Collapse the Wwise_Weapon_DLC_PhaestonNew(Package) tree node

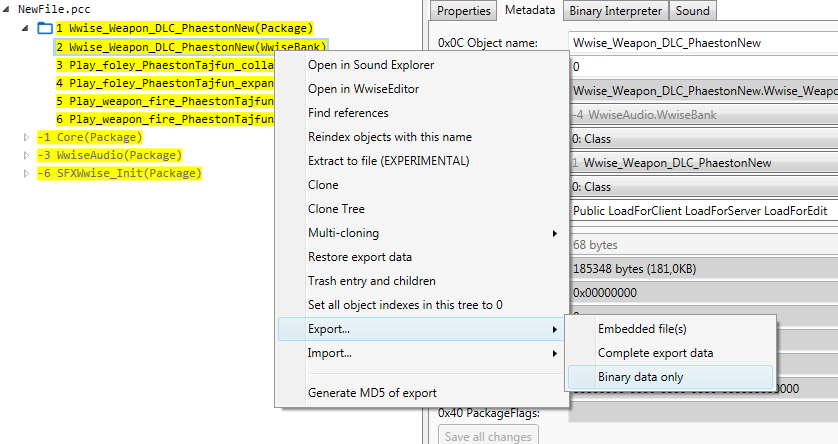click(x=25, y=28)
